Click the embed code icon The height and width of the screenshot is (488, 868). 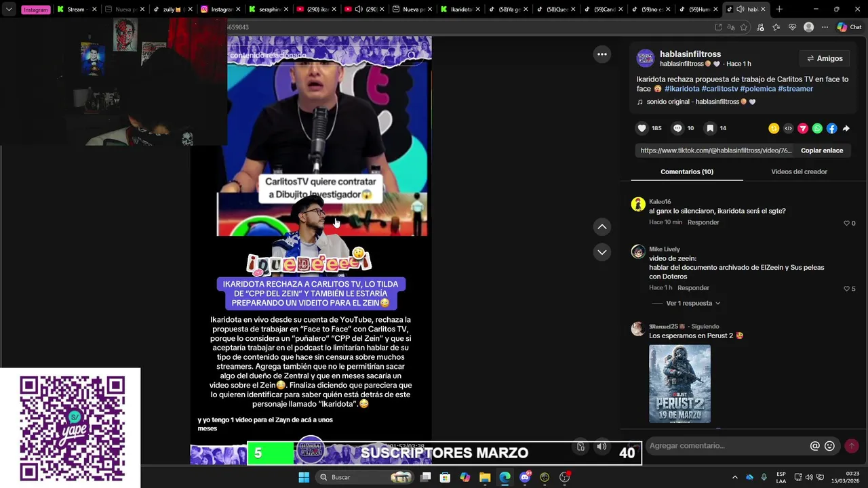(x=788, y=128)
